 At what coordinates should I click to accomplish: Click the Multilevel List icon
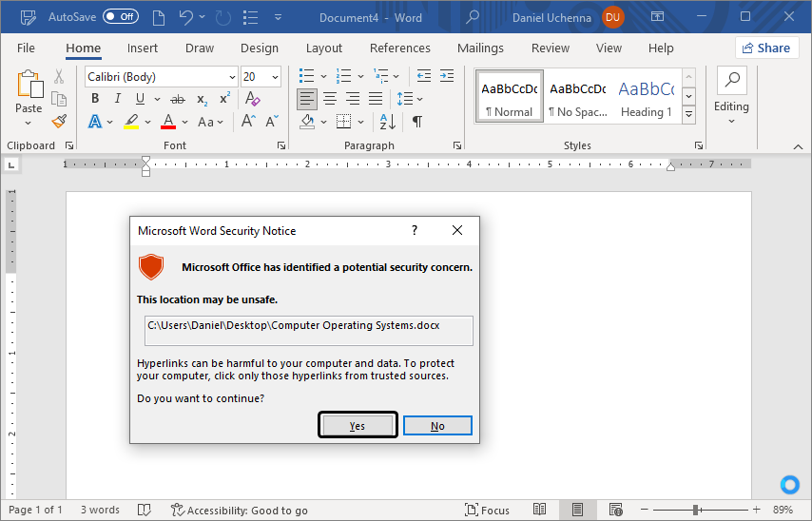(x=381, y=76)
